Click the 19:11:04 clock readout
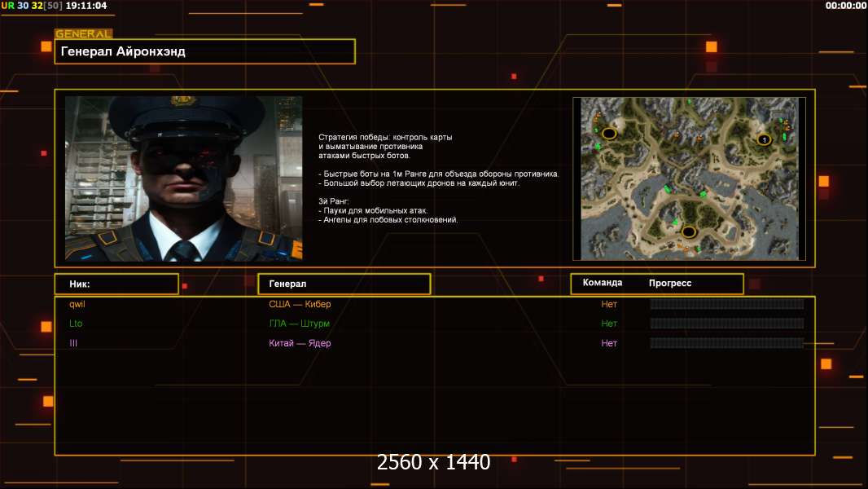 [86, 6]
